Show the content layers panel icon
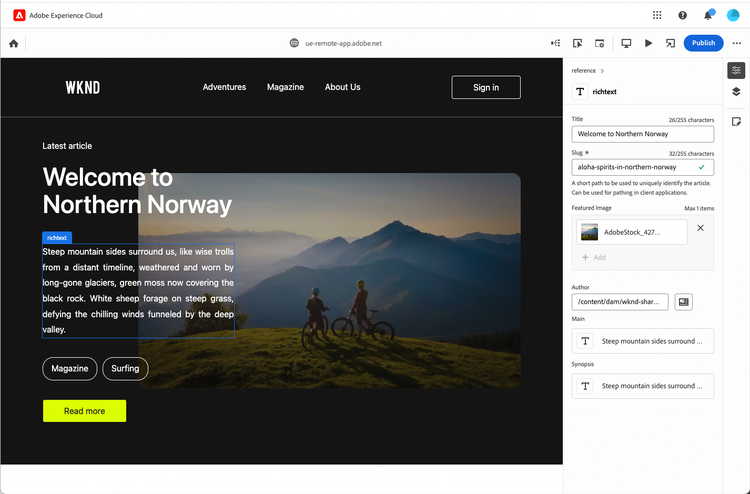Screen dimensions: 750x494 (736, 92)
